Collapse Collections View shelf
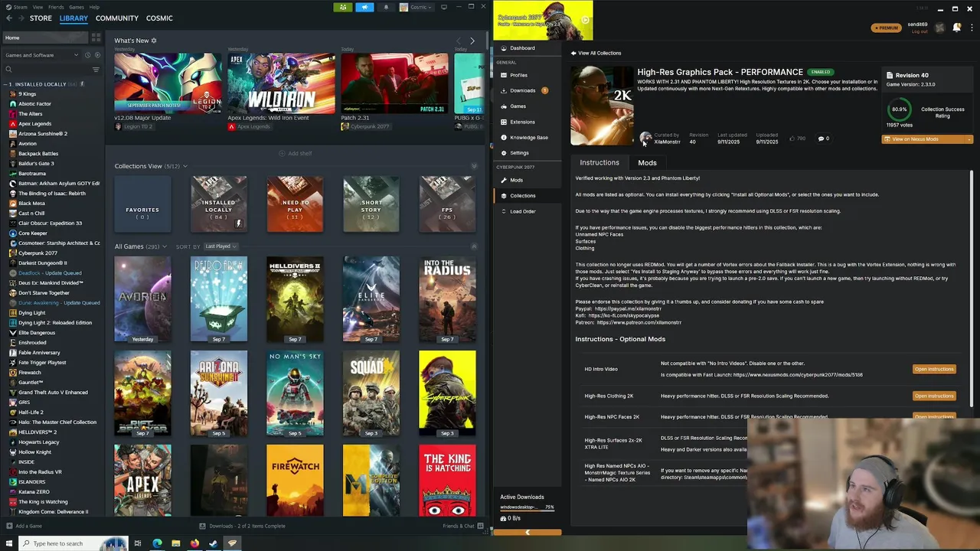The image size is (980, 551). (473, 166)
